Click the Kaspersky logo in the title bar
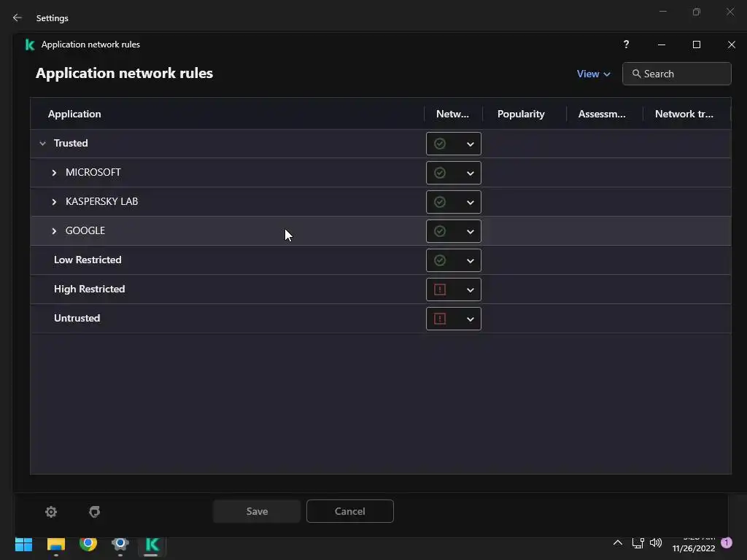The height and width of the screenshot is (560, 747). 29,44
